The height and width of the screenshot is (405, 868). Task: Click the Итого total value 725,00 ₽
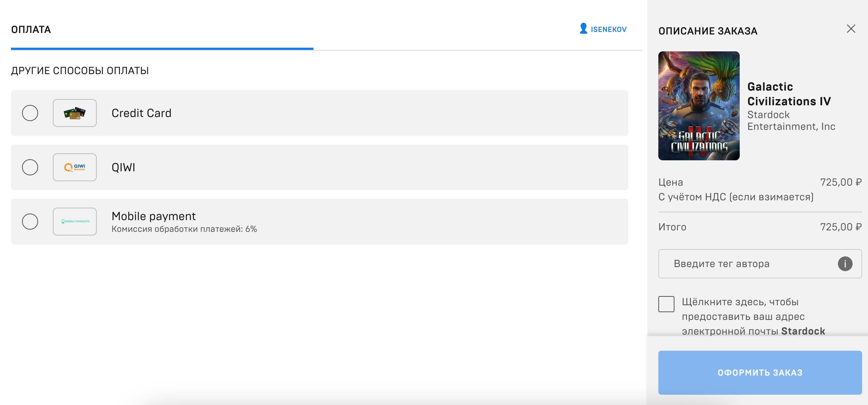click(841, 227)
